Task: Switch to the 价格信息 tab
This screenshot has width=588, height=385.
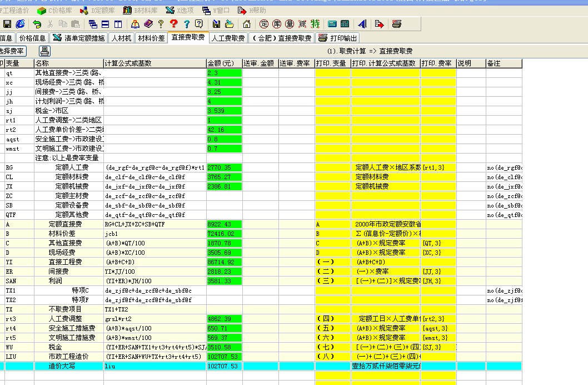Action: [32, 38]
